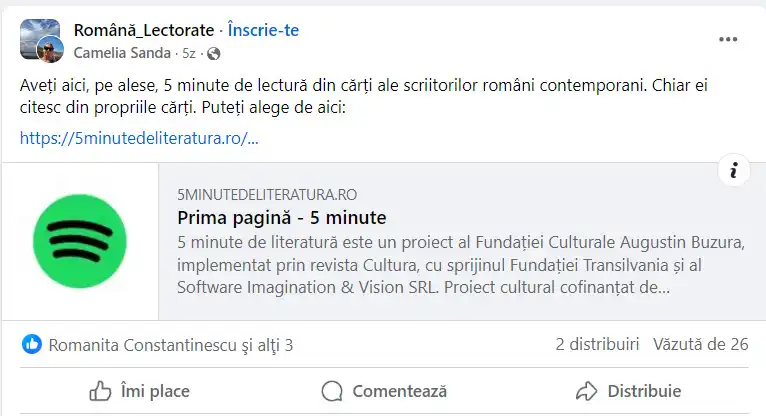Open the 2 distribuiri shares list

coord(597,344)
